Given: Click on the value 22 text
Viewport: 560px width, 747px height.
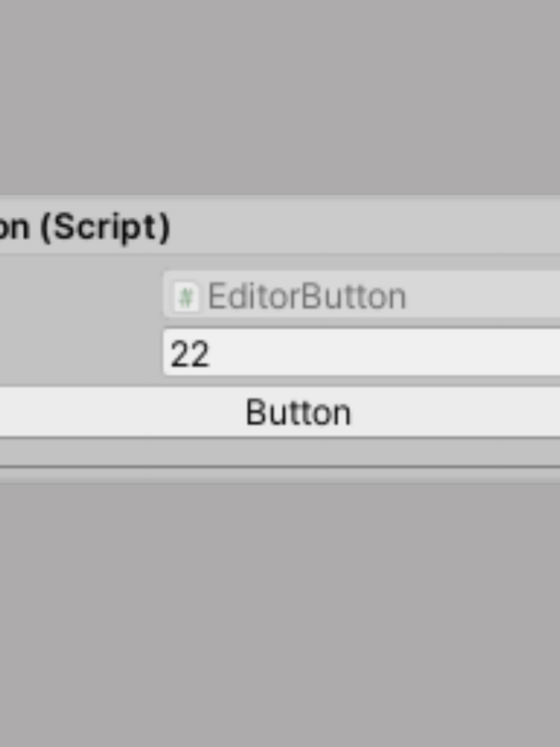Looking at the screenshot, I should pos(190,354).
